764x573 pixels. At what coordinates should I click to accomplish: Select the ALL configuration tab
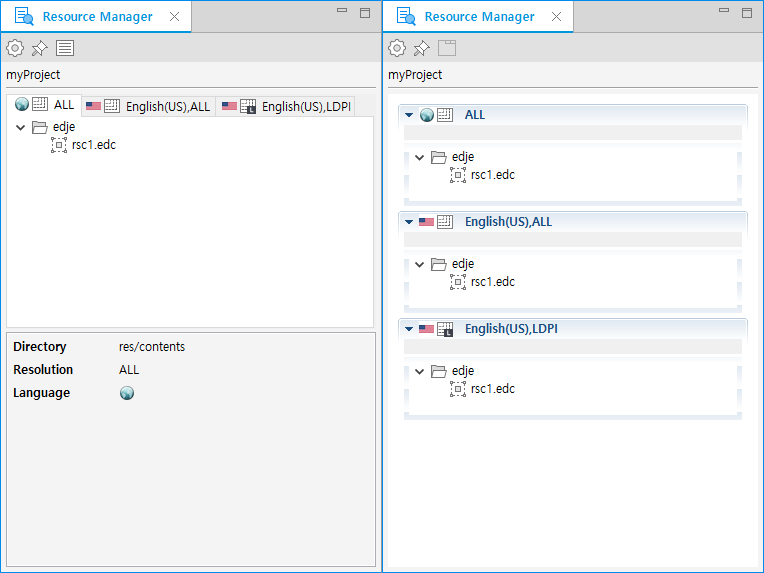(x=44, y=105)
